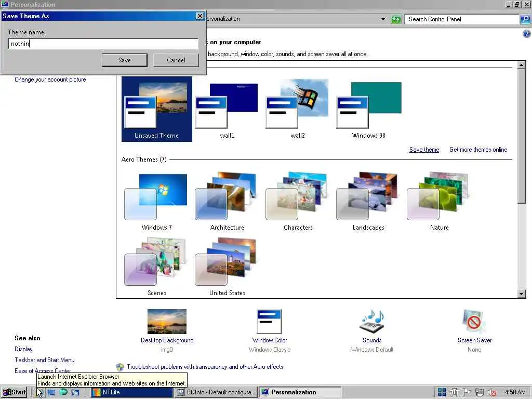The image size is (532, 399).
Task: Open Screen Saver settings icon
Action: pos(474,322)
